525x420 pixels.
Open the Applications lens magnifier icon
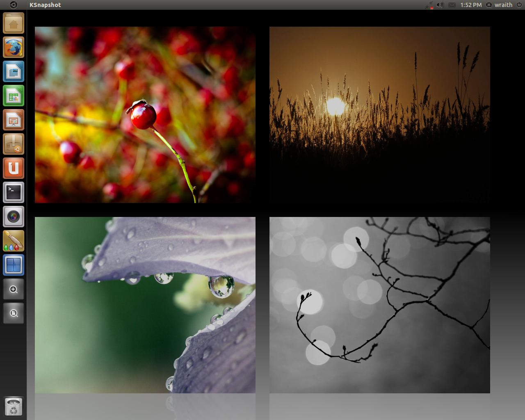coord(14,289)
